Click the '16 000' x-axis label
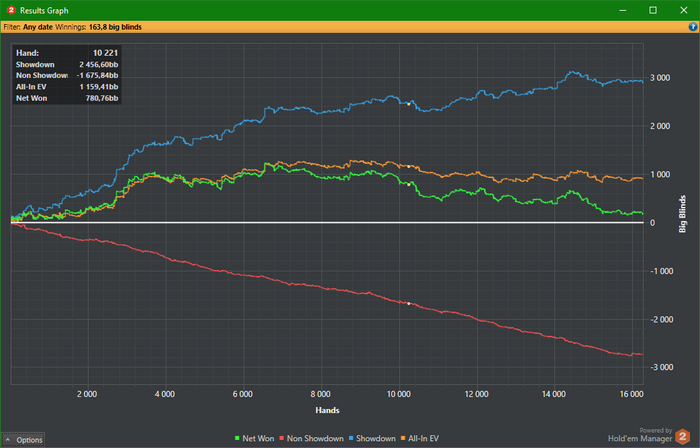700x448 pixels. coord(631,394)
